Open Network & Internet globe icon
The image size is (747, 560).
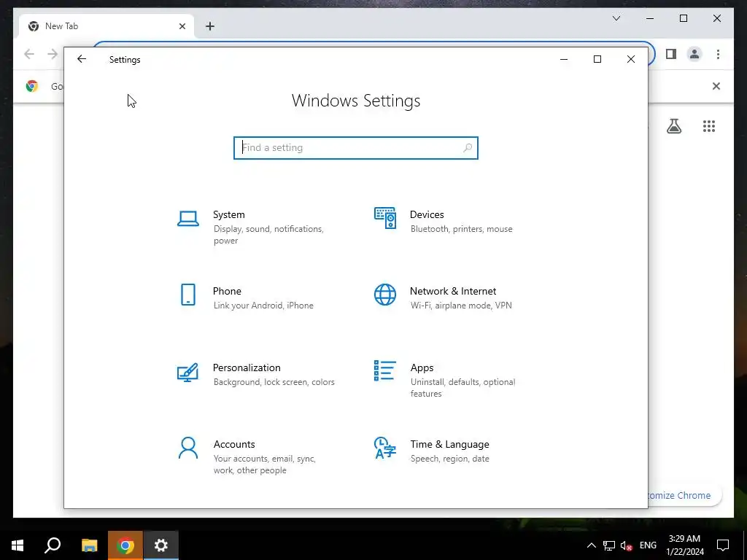click(x=385, y=295)
